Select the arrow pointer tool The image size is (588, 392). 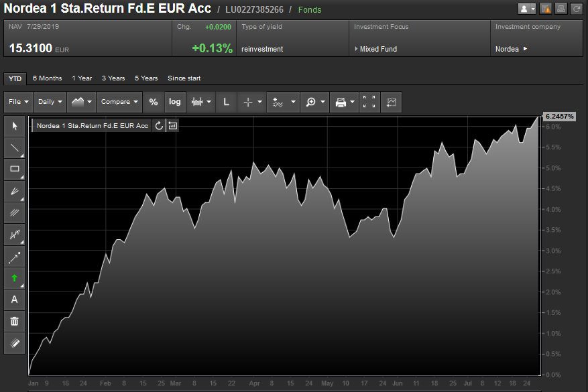point(15,126)
